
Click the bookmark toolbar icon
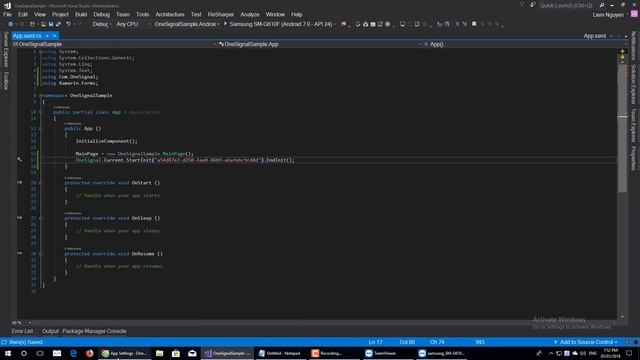pos(474,24)
